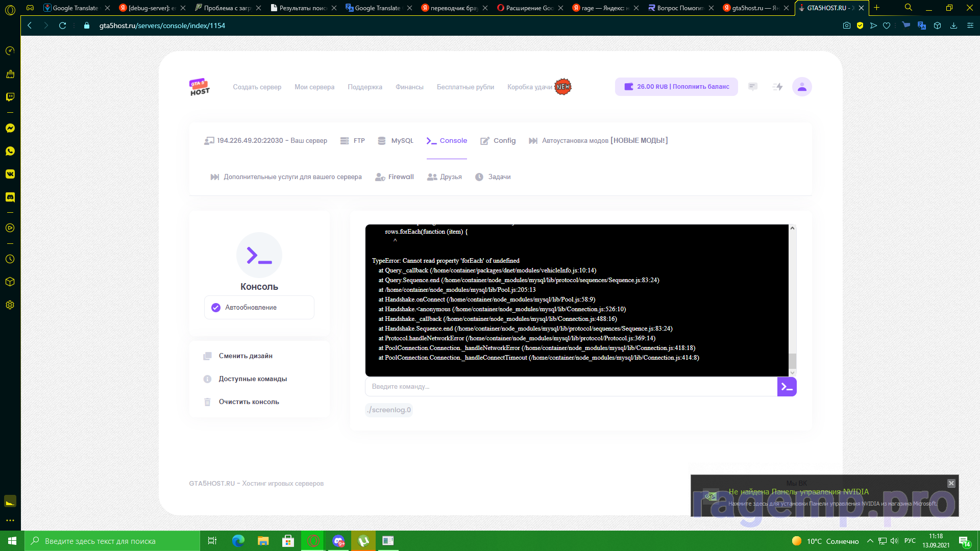Open server address 194.226.49.20:22030 tab
The height and width of the screenshot is (551, 980).
(x=266, y=141)
